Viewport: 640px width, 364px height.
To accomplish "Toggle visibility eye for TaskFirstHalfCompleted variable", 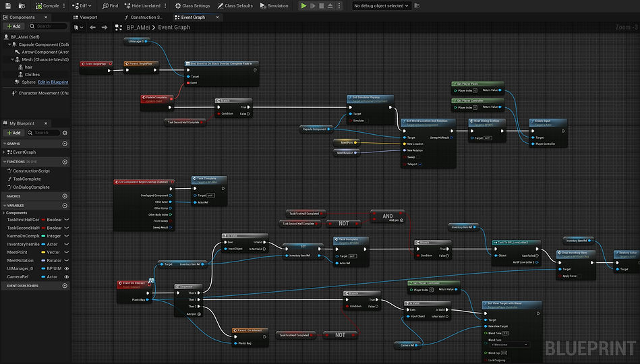I will tap(67, 220).
